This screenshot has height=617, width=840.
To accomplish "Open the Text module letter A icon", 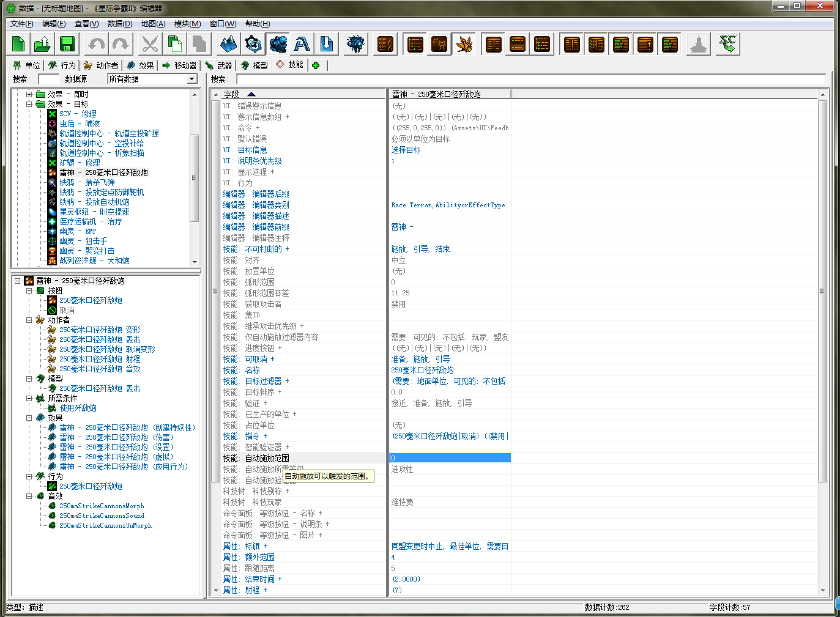I will (x=302, y=44).
